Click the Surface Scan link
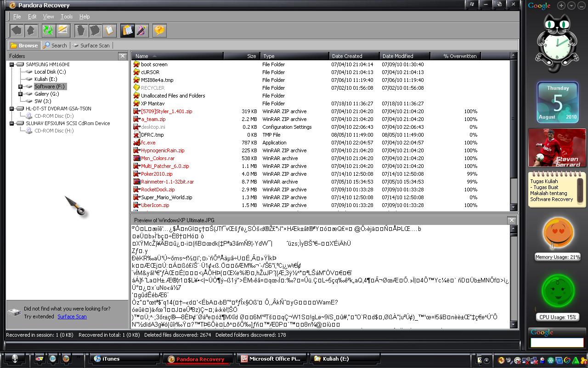Image resolution: width=588 pixels, height=368 pixels. [72, 316]
